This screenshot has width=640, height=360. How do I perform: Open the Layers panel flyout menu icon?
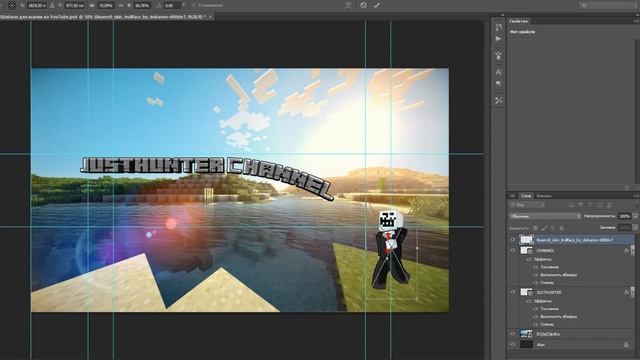coord(636,196)
